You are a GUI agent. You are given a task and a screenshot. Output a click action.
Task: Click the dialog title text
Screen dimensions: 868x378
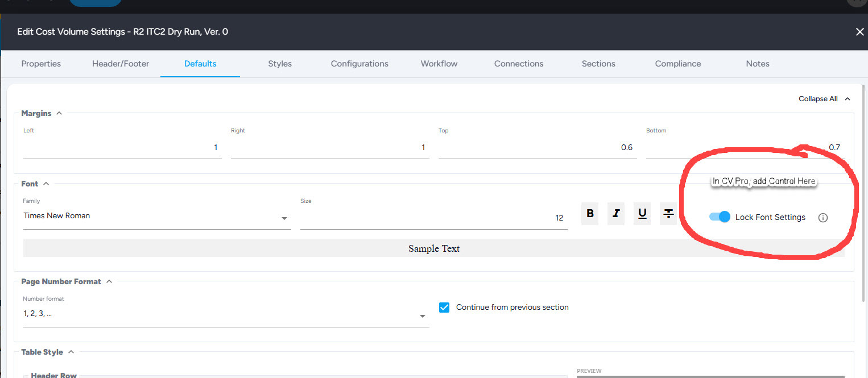[x=123, y=32]
